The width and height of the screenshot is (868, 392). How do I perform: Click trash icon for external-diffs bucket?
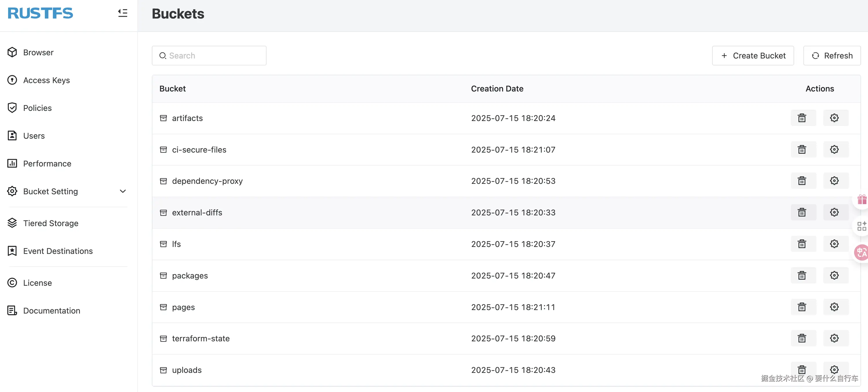tap(802, 213)
